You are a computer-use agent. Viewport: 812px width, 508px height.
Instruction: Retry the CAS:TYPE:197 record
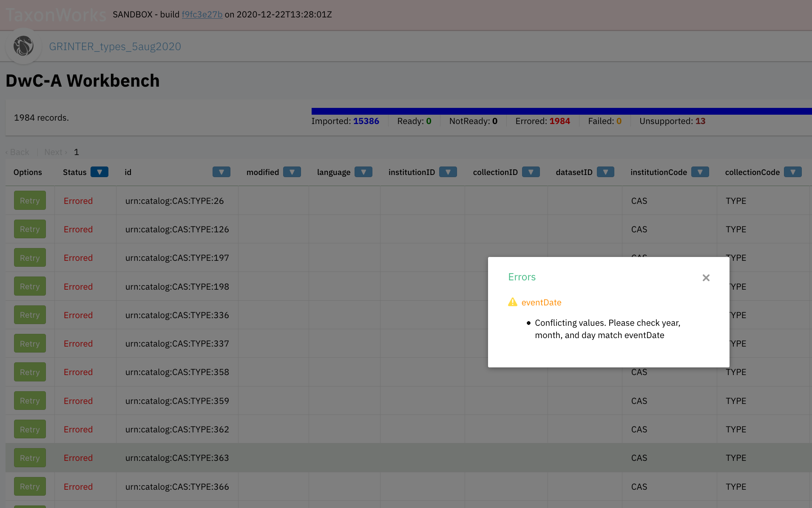click(x=30, y=258)
